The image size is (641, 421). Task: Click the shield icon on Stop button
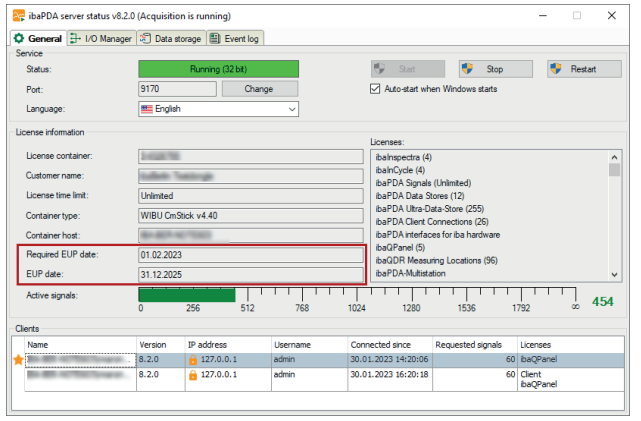click(x=467, y=69)
